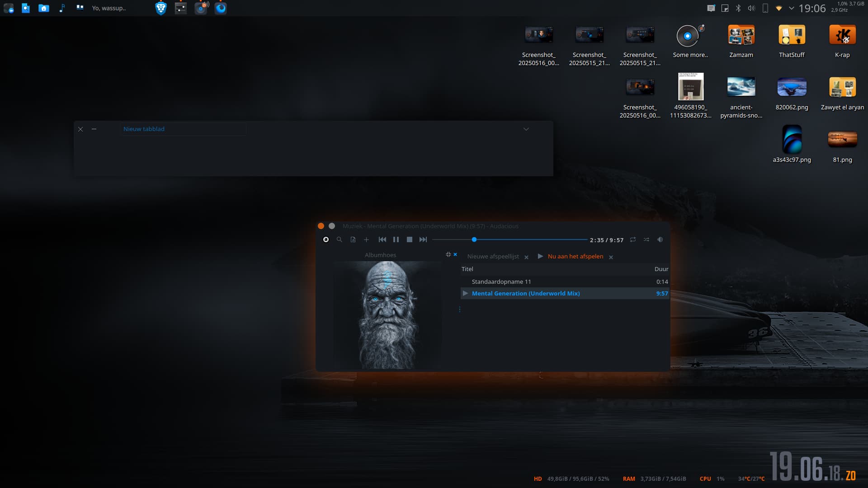Open the sticky notes tray icon

725,8
